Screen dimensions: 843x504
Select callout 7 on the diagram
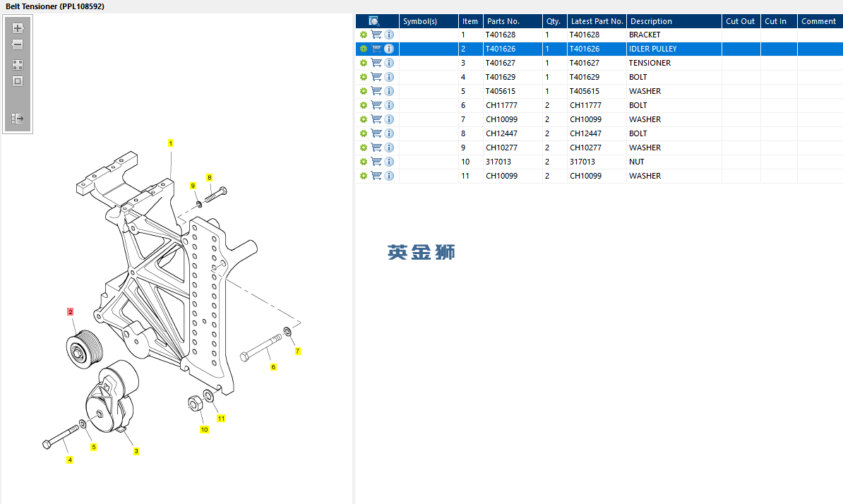[x=297, y=351]
